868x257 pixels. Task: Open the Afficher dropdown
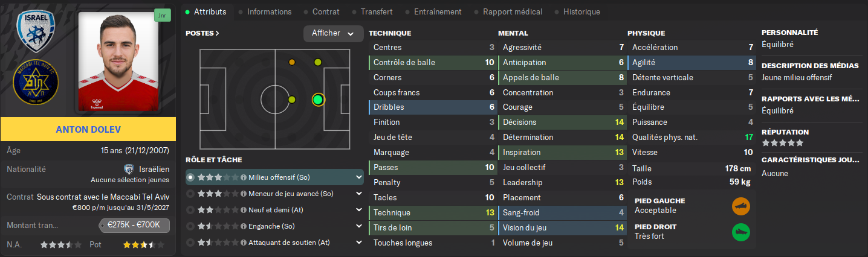click(333, 34)
